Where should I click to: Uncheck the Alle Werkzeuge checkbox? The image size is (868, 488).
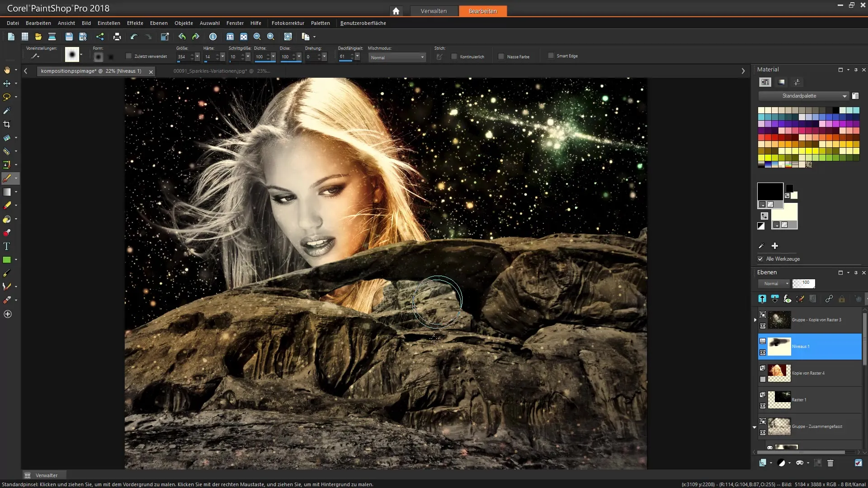[760, 259]
